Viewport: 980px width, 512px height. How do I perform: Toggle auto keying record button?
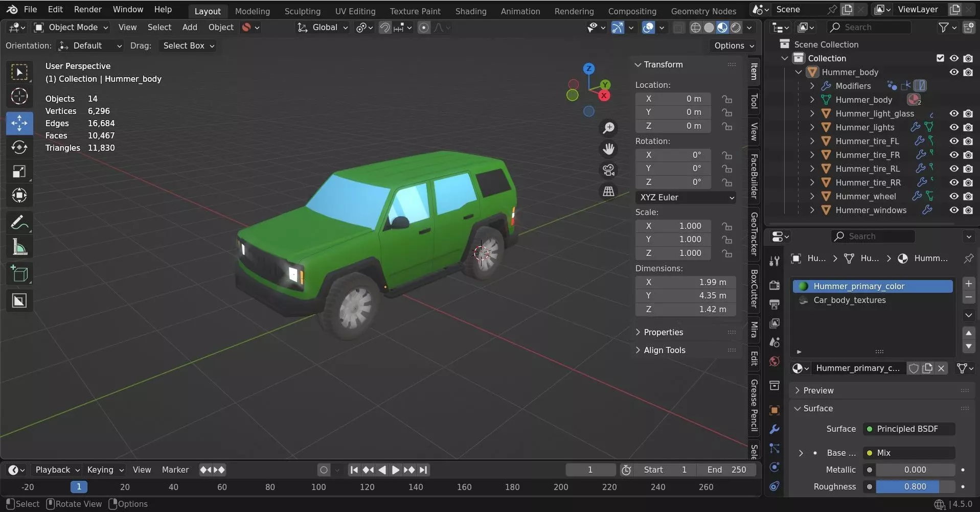coord(324,470)
